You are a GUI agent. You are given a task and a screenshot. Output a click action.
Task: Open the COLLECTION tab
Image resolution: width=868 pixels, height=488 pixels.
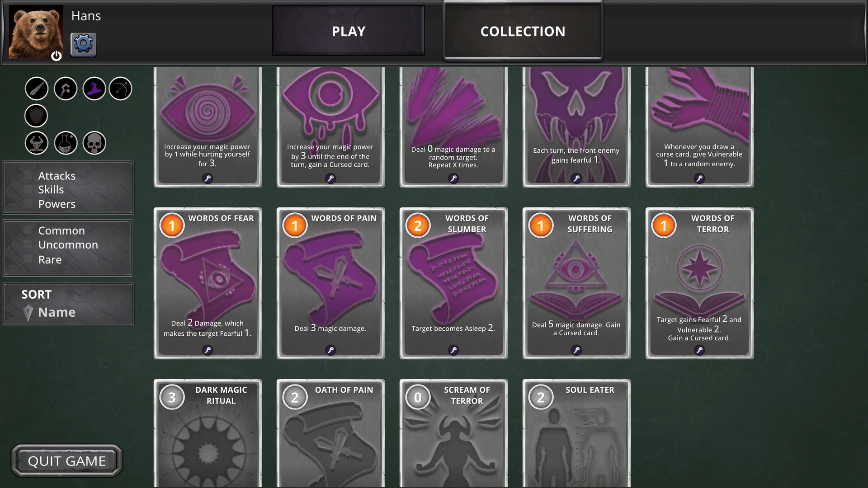pos(523,31)
